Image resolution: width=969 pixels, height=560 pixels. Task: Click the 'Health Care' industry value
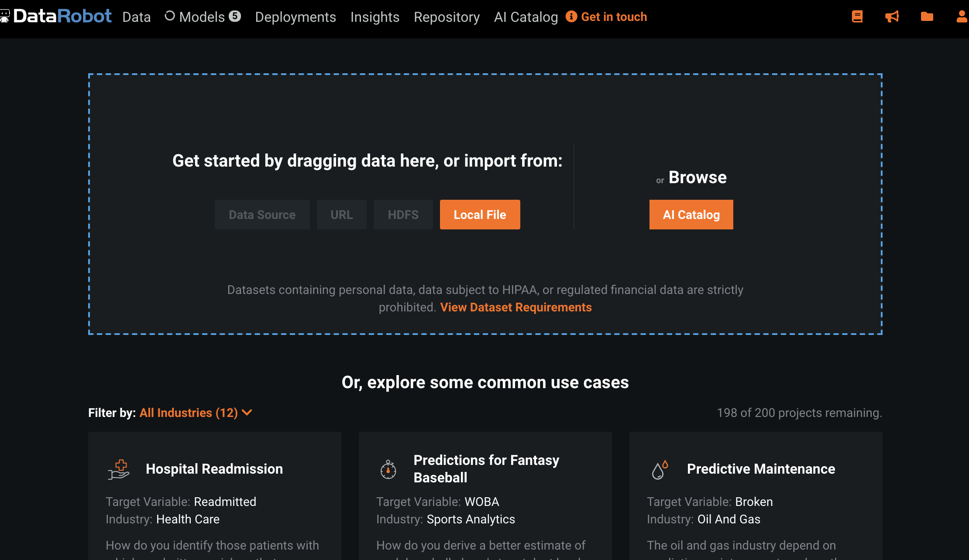tap(188, 519)
